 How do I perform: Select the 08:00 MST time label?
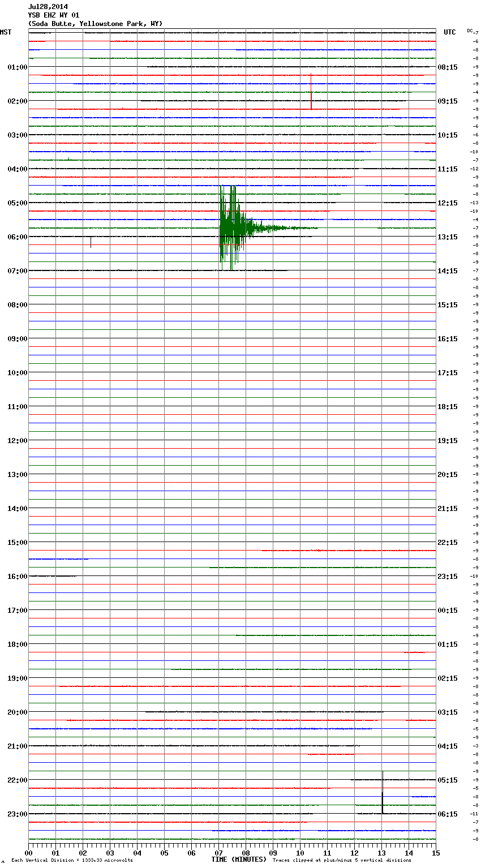pyautogui.click(x=18, y=305)
